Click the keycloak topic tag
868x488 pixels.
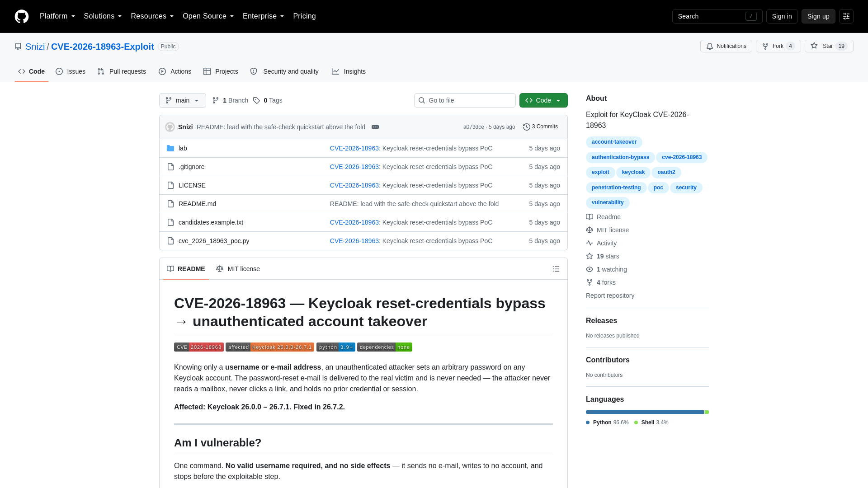coord(633,172)
